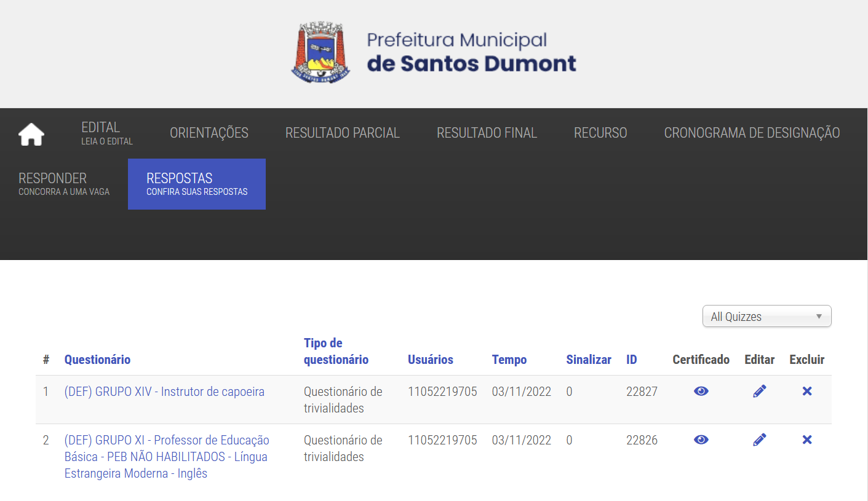
Task: Click the Santos Dumont municipal crest logo
Action: point(320,53)
